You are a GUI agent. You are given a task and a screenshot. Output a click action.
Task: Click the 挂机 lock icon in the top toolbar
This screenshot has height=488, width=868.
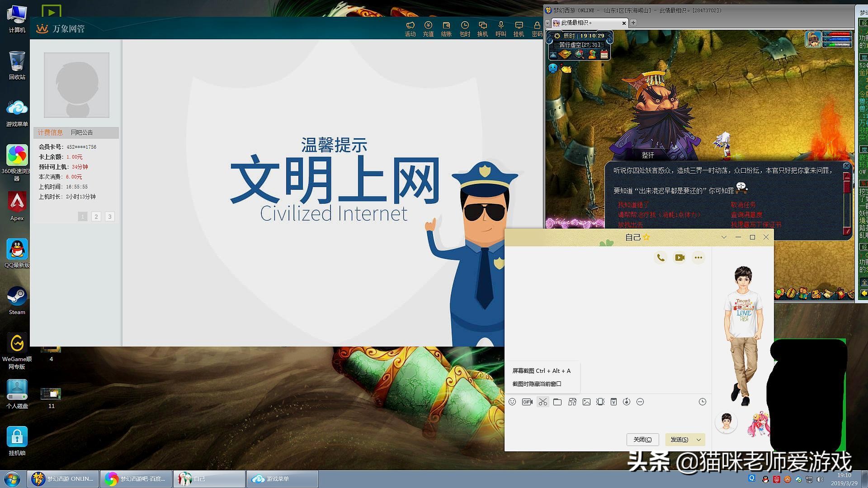pyautogui.click(x=519, y=28)
